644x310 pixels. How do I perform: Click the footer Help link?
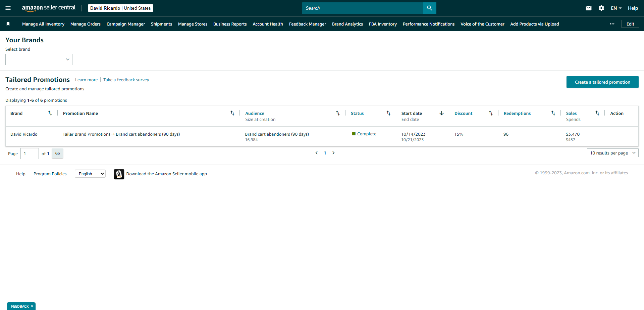coord(21,174)
